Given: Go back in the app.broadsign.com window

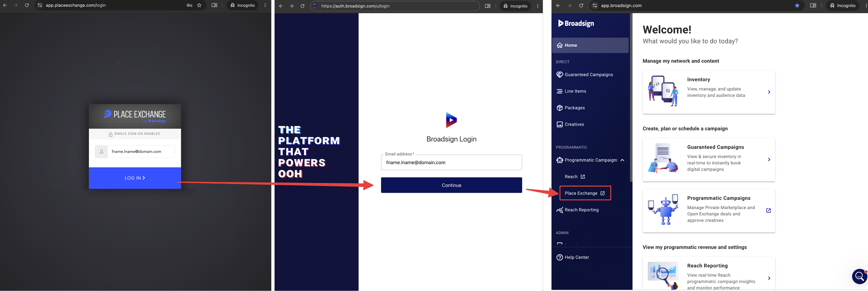Looking at the screenshot, I should coord(558,6).
